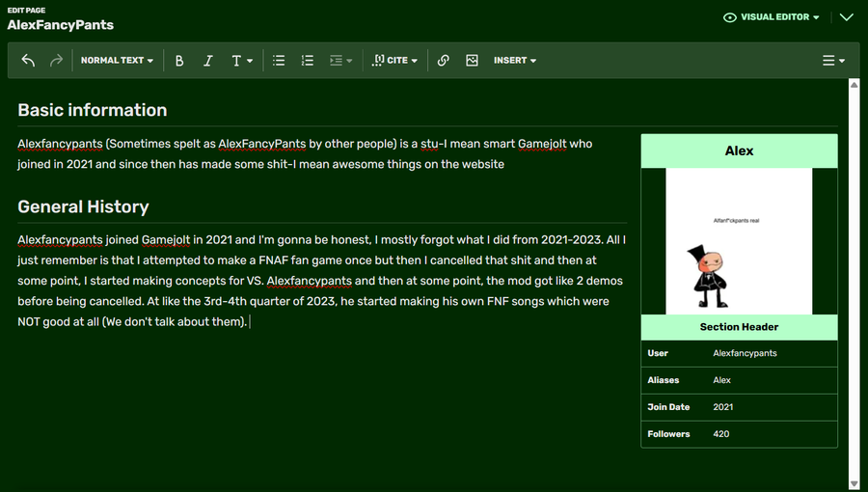The height and width of the screenshot is (492, 868).
Task: Toggle bold formatting
Action: tap(179, 61)
